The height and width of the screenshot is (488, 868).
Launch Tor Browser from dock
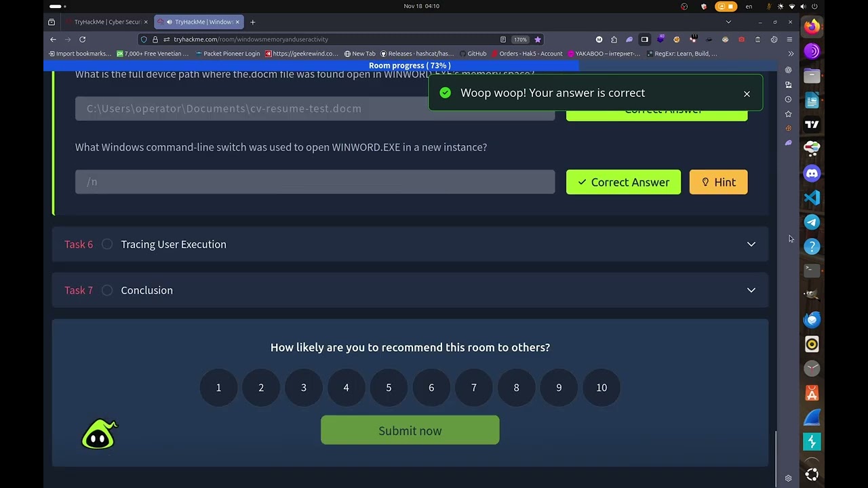(x=812, y=52)
